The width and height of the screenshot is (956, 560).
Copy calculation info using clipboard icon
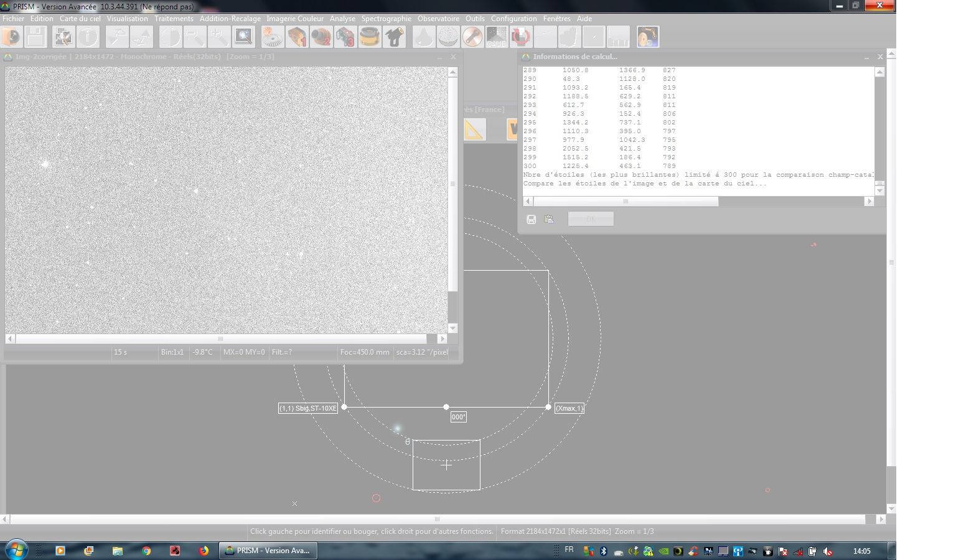[x=548, y=219]
